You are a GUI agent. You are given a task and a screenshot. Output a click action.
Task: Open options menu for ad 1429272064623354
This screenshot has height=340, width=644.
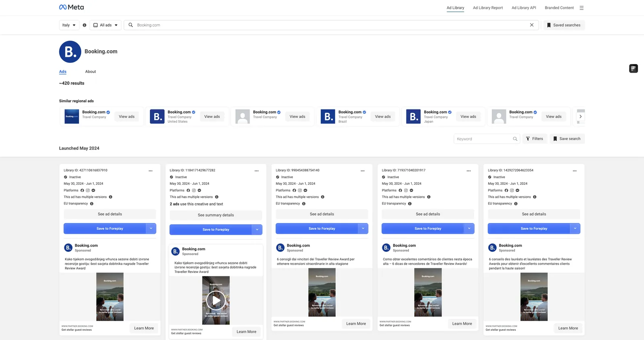point(575,171)
